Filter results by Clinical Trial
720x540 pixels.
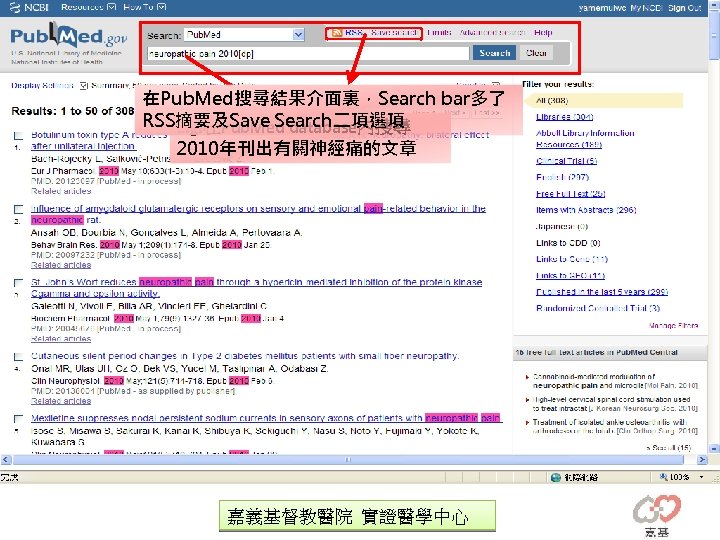[x=566, y=161]
